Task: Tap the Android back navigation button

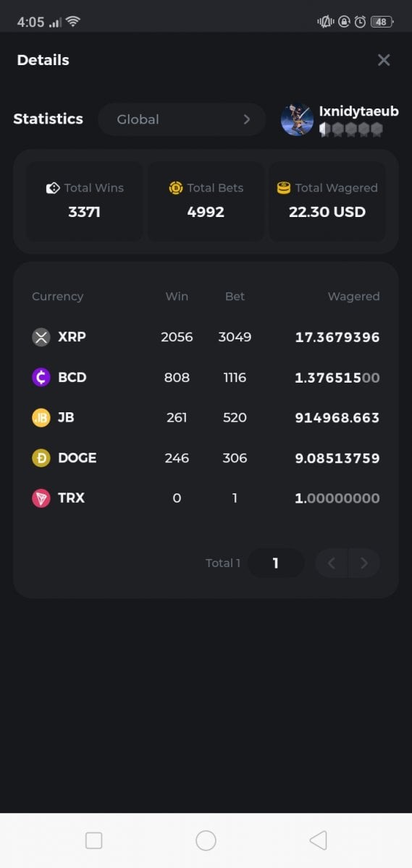Action: (x=318, y=840)
